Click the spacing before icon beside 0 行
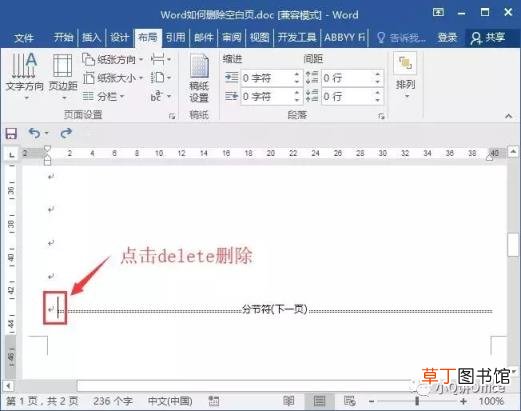 [312, 78]
